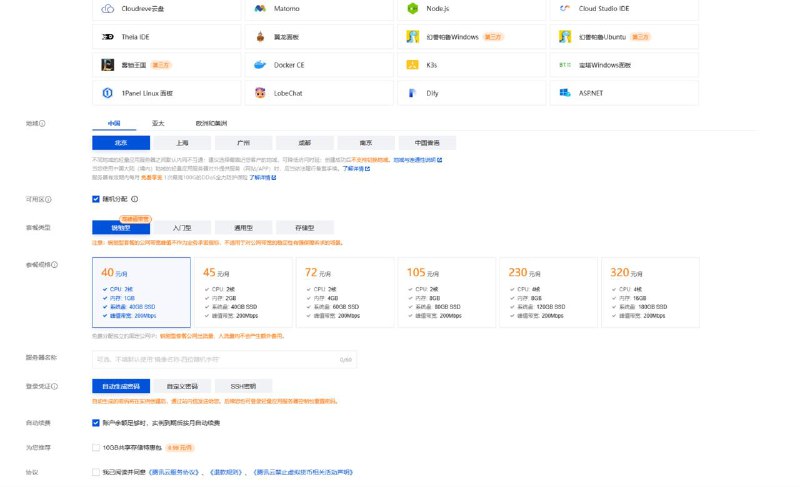Tick the agreement checkbox 我已阅读并同意

96,471
